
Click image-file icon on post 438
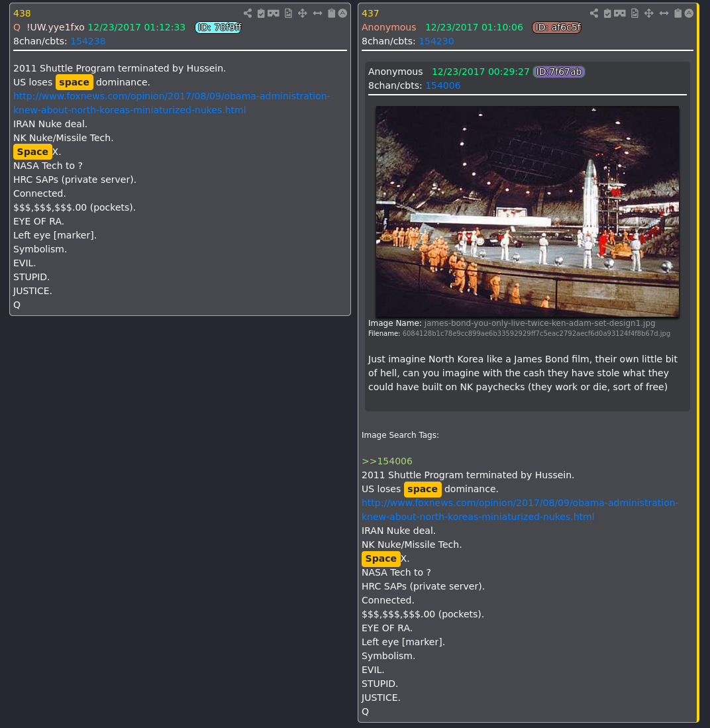288,13
